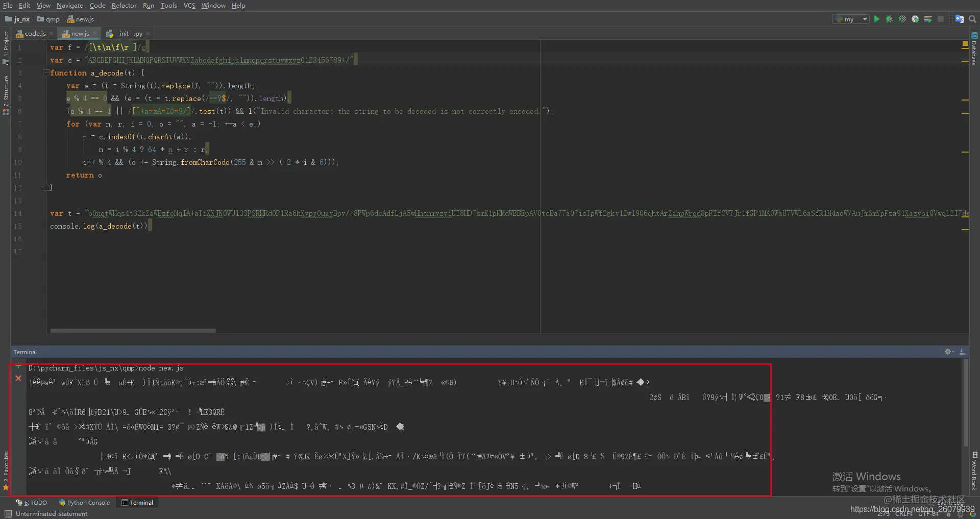Open Search Everywhere magnifier icon
980x519 pixels.
(x=972, y=19)
